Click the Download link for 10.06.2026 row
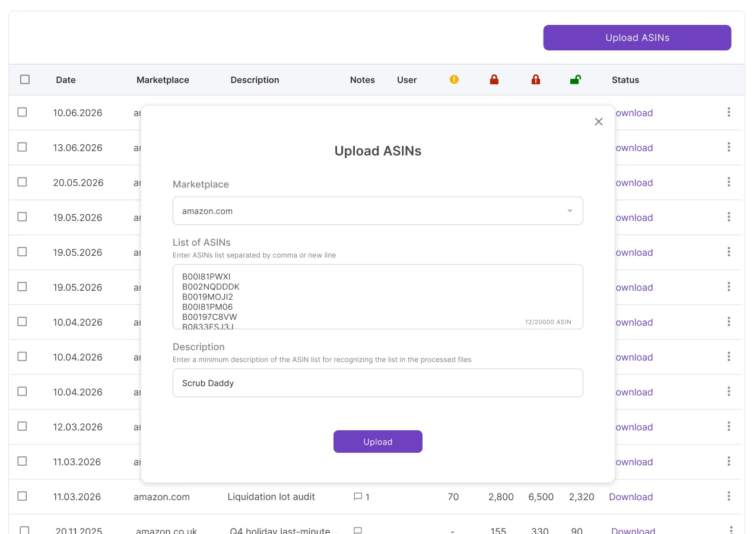756x534 pixels. [x=634, y=113]
